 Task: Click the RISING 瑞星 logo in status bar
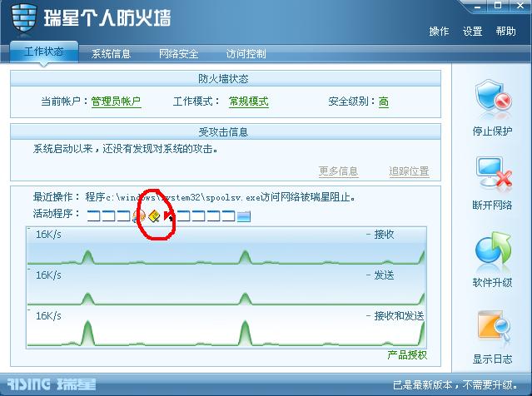point(52,384)
